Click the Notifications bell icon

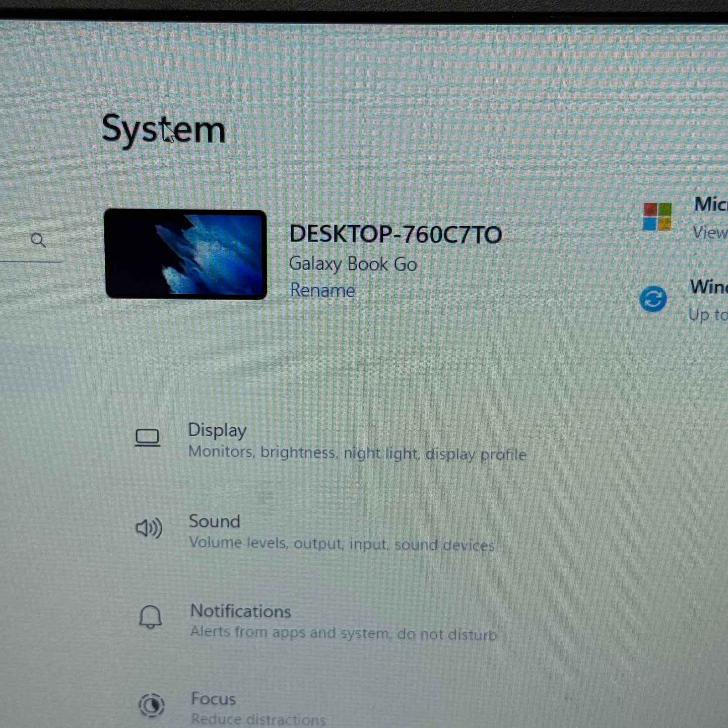pos(150,617)
